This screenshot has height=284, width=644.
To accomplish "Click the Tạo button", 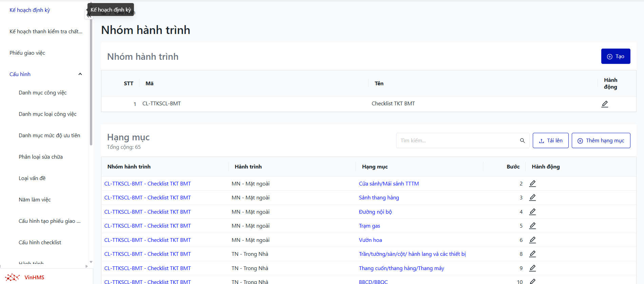I will 616,56.
